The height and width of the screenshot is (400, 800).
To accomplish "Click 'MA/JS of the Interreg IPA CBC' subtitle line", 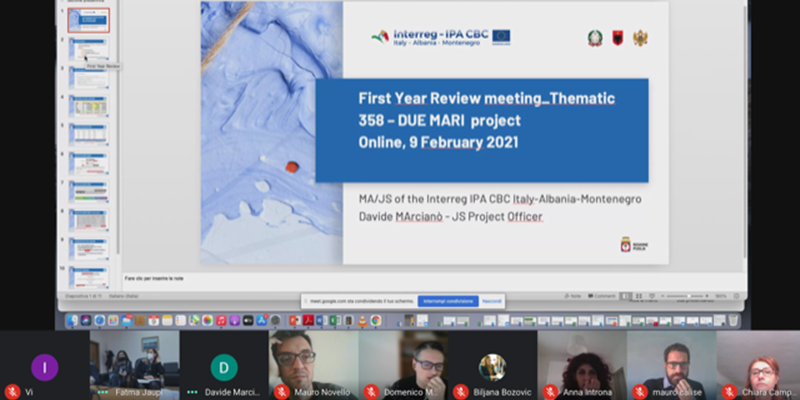I will click(x=500, y=199).
